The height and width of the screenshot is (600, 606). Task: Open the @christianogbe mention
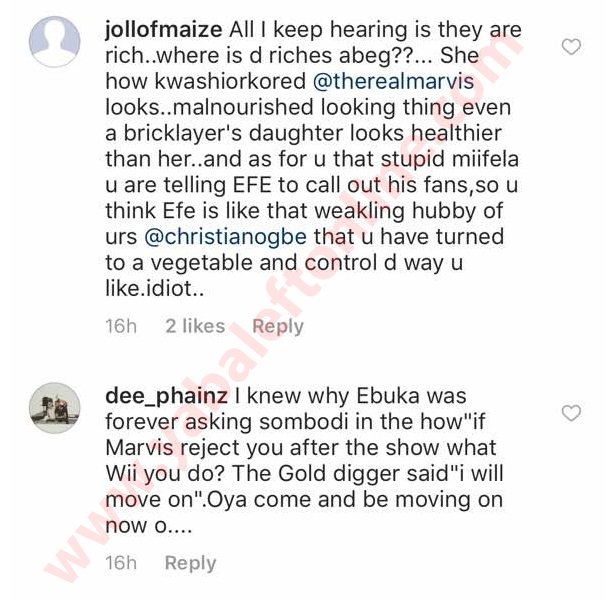tap(225, 237)
